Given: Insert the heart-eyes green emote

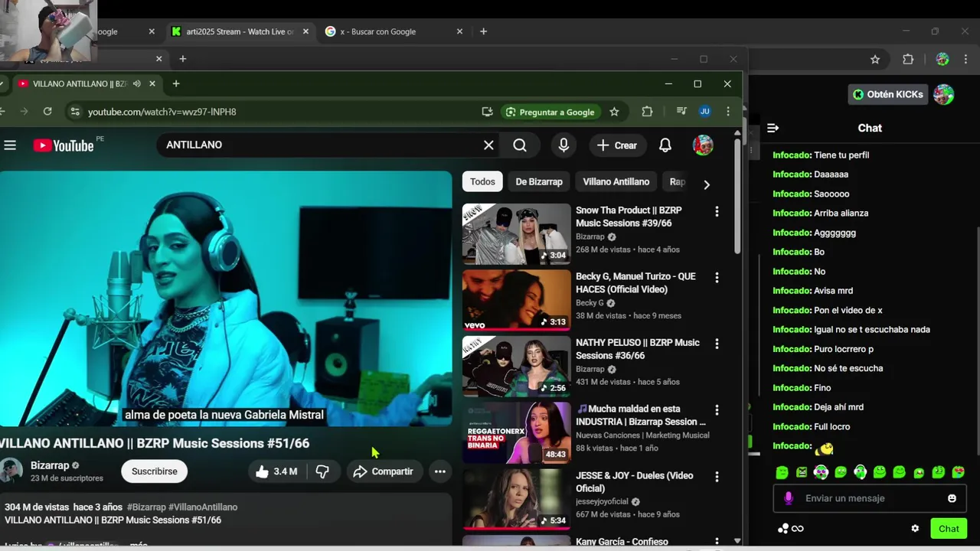Looking at the screenshot, I should 958,472.
